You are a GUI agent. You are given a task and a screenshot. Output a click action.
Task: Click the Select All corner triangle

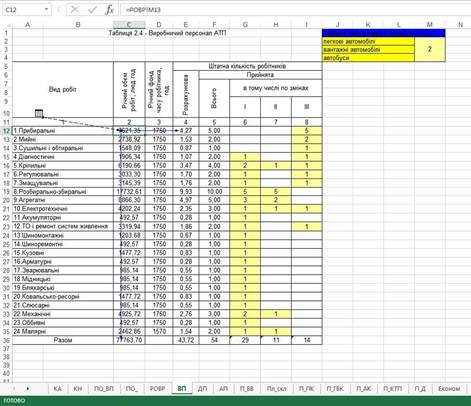8,25
